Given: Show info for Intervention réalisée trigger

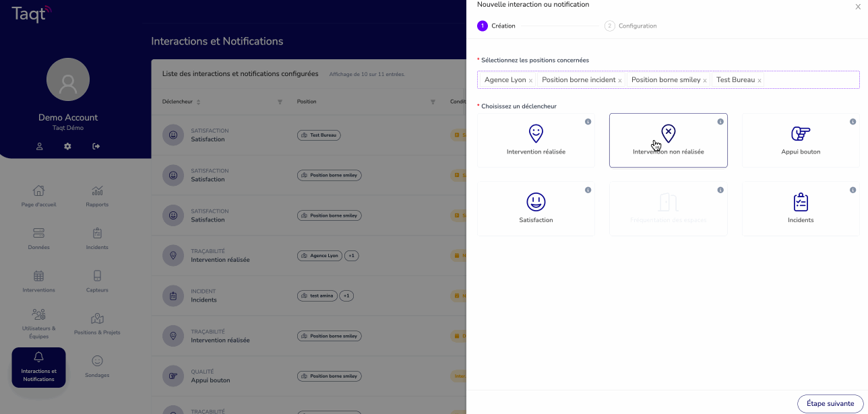Looking at the screenshot, I should 588,122.
